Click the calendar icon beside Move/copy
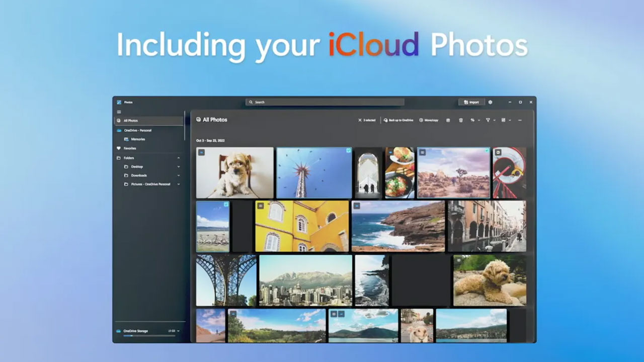Screen dimensions: 644x362 pyautogui.click(x=448, y=120)
